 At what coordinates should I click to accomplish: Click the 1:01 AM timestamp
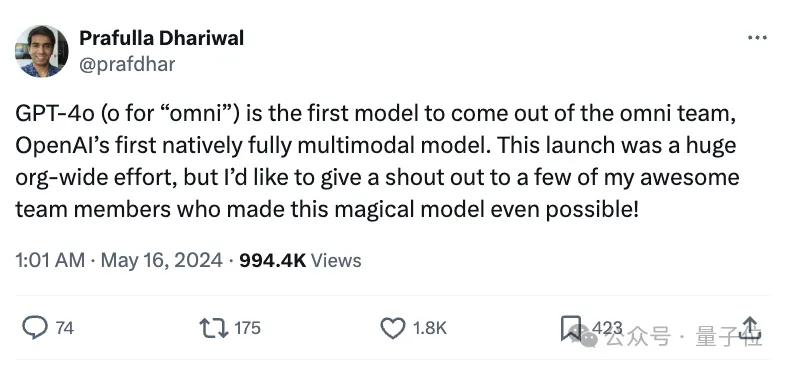click(x=50, y=260)
